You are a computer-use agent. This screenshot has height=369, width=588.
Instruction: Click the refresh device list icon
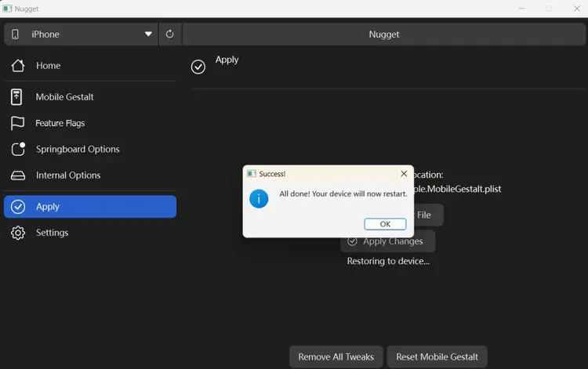pos(170,34)
